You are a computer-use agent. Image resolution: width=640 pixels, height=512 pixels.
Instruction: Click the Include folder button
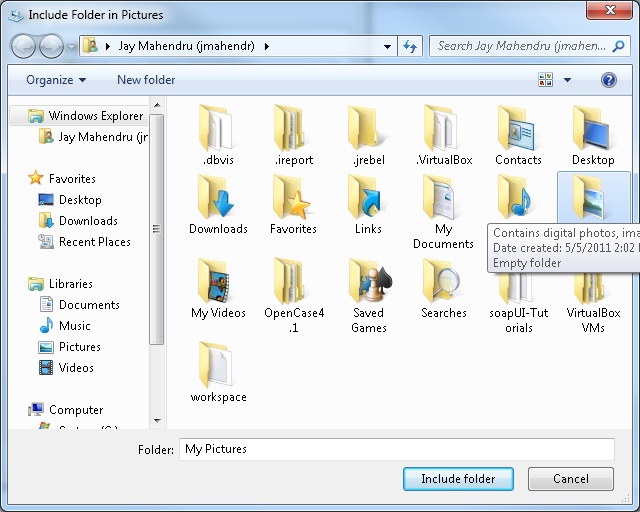[x=458, y=479]
